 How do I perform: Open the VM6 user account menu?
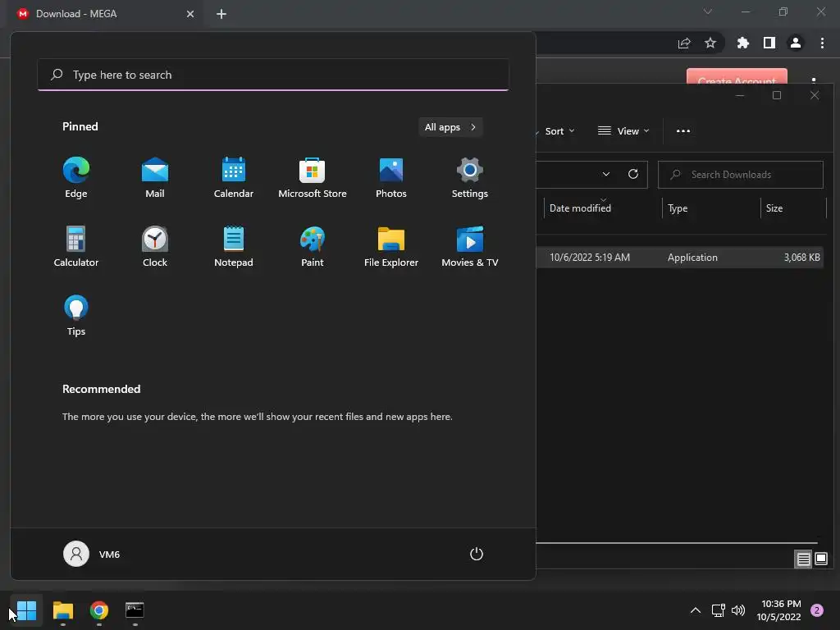point(92,554)
